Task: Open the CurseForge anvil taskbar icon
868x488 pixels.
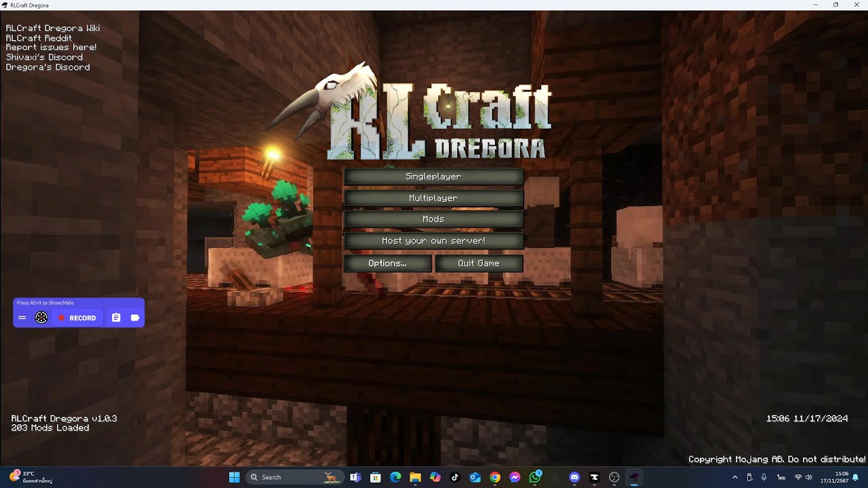Action: click(595, 477)
